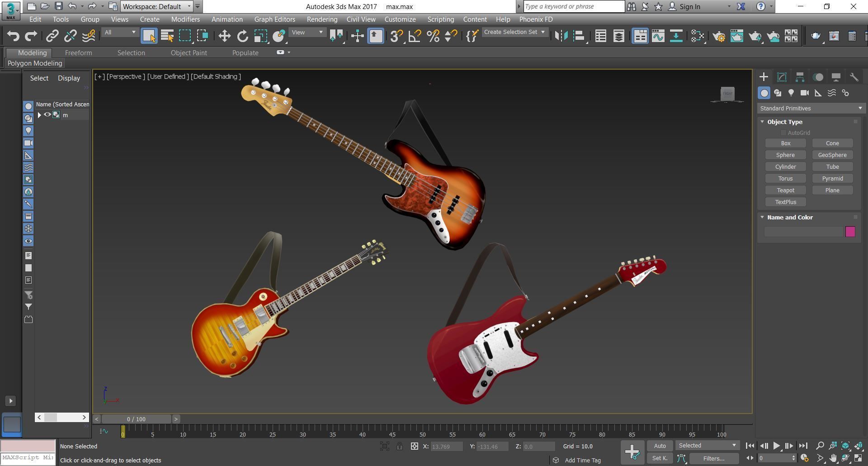Toggle absolute/offset transform type-in mode
868x466 pixels.
pos(414,447)
